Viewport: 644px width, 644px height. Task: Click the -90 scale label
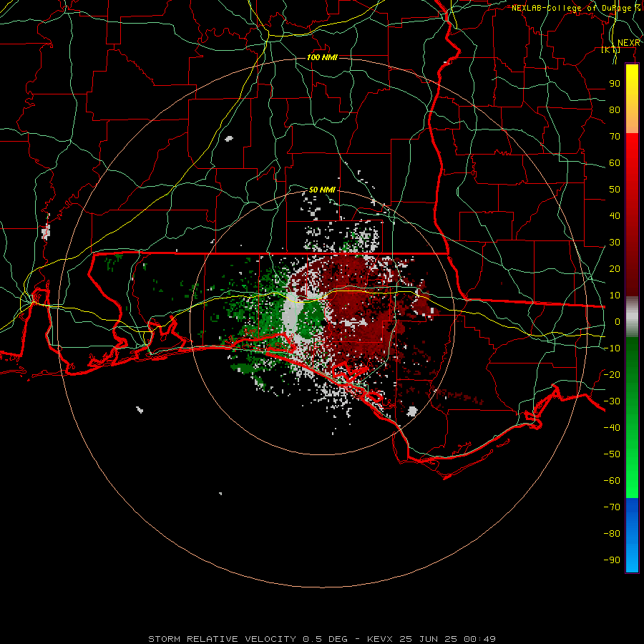pyautogui.click(x=612, y=560)
